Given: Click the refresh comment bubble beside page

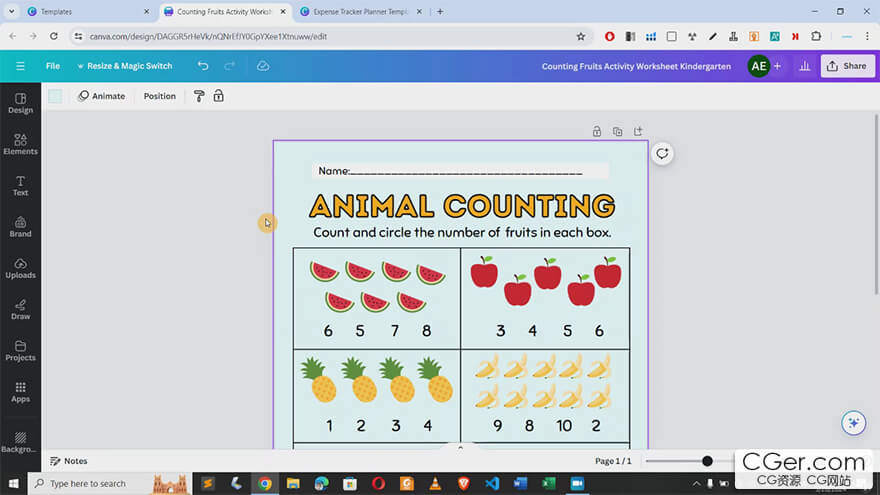Looking at the screenshot, I should [662, 154].
